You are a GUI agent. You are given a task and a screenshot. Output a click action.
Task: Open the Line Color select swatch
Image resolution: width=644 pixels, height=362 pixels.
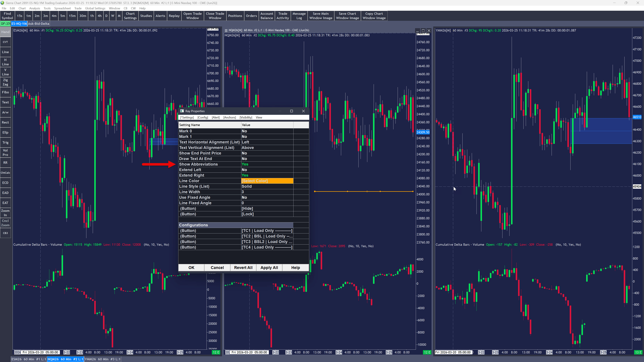click(x=267, y=181)
